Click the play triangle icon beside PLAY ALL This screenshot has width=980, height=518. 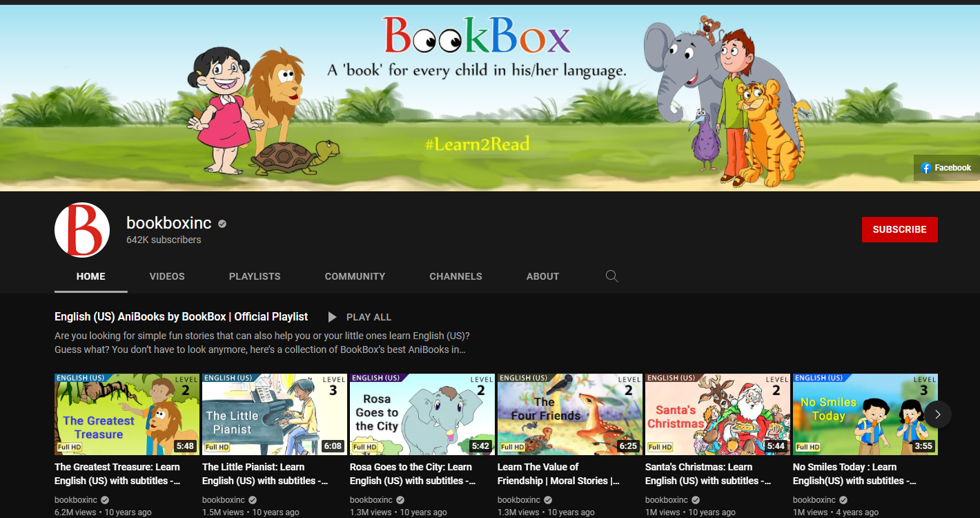point(332,317)
